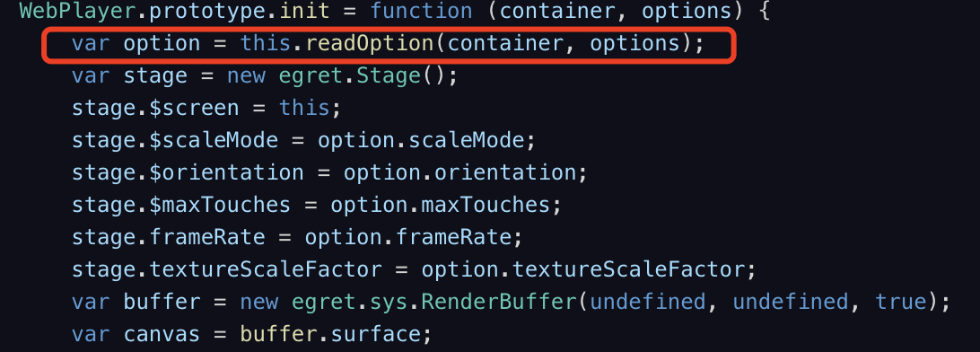
Task: Click the $screen property
Action: (195, 108)
